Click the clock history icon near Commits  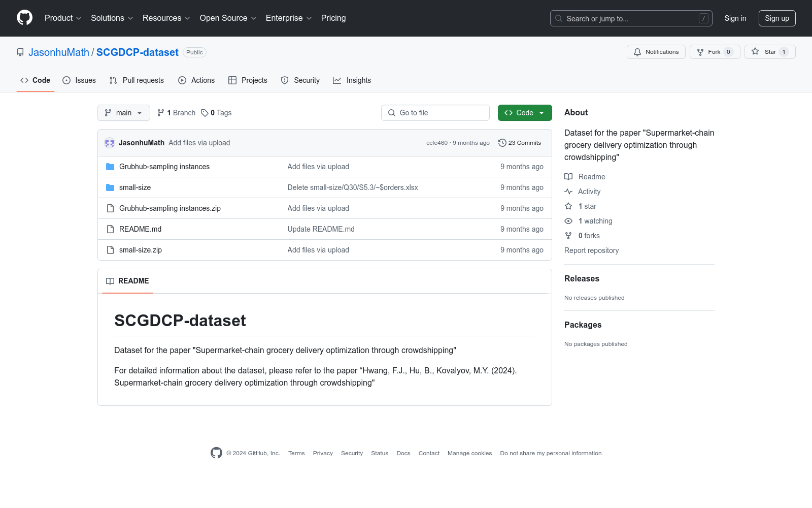click(x=502, y=143)
